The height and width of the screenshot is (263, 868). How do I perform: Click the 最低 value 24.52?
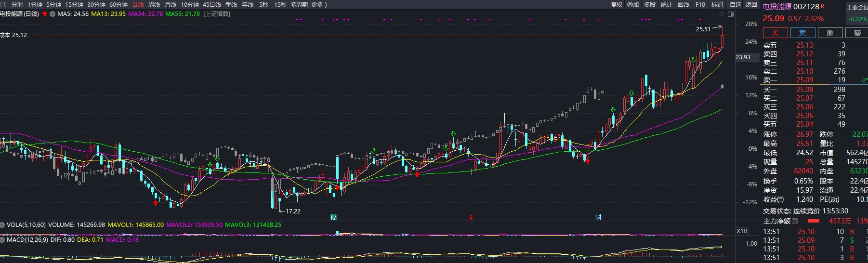pyautogui.click(x=804, y=153)
